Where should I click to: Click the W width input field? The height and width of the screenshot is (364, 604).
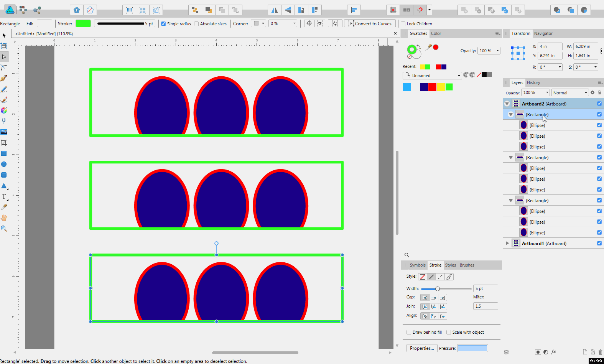click(x=586, y=46)
